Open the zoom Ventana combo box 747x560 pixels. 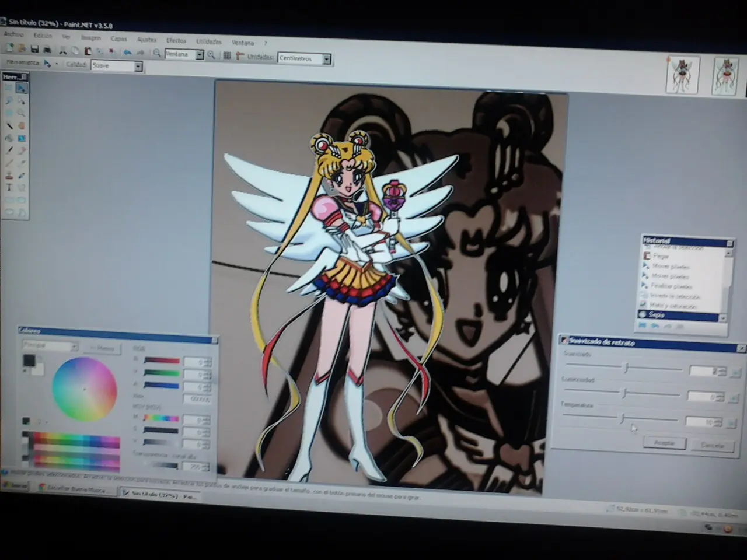click(x=184, y=54)
